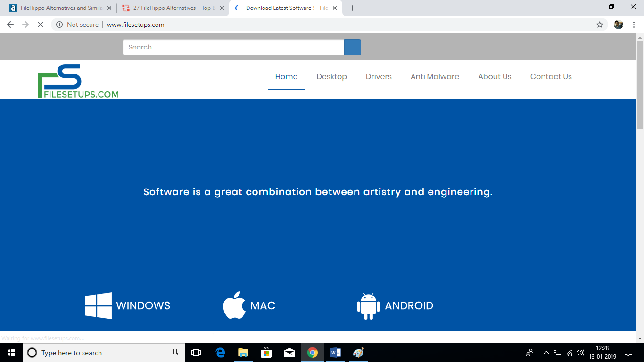Click the FileSetups.com logo

pyautogui.click(x=78, y=81)
